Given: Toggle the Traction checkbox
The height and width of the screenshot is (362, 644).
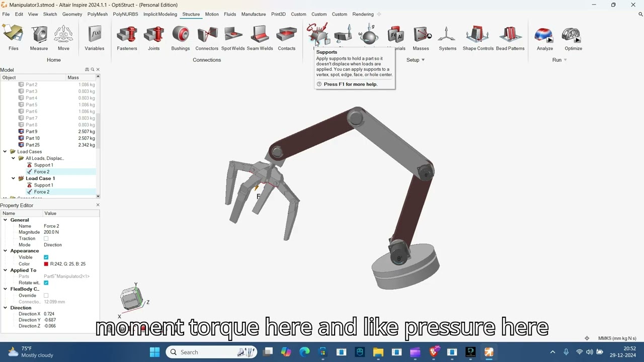Looking at the screenshot, I should [x=46, y=239].
